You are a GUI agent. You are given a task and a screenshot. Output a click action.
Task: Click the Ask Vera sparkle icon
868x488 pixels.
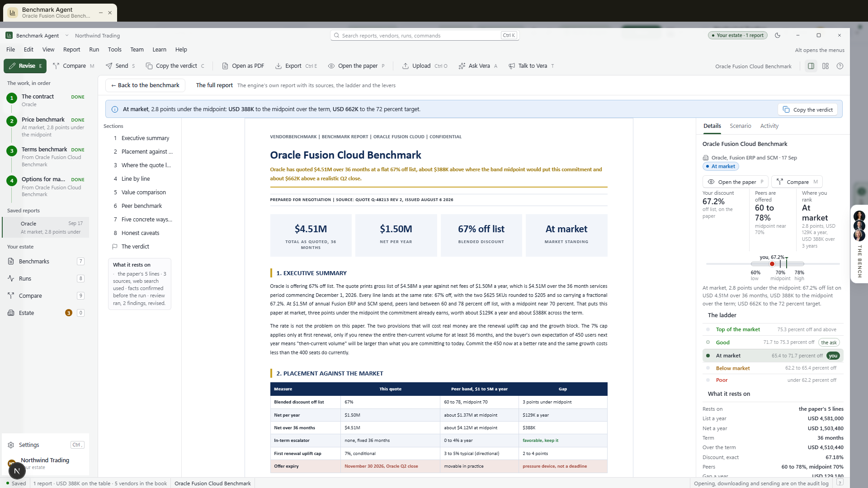pos(462,66)
